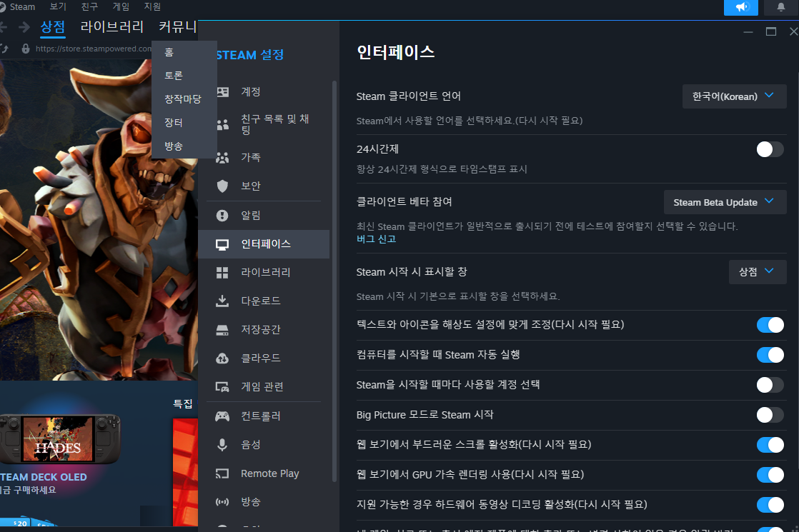Open the 저장공간 drive icon
This screenshot has height=532, width=799.
(223, 330)
